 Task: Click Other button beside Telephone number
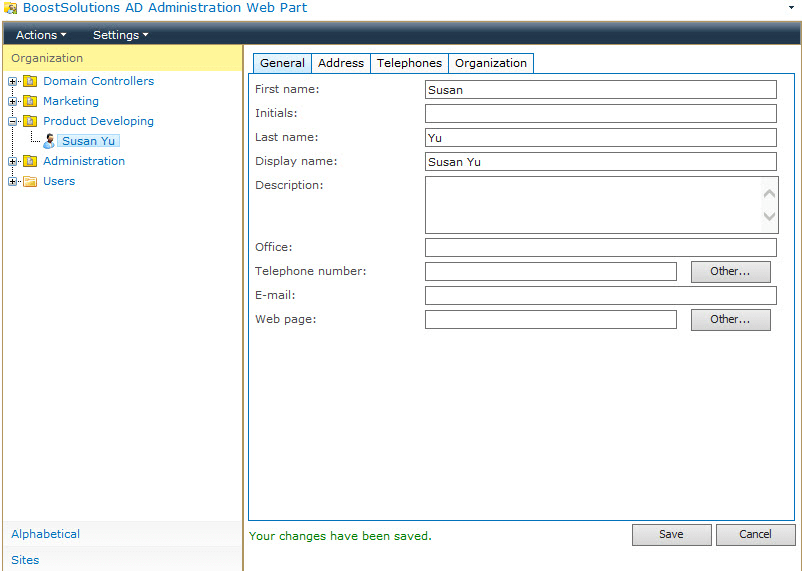(x=730, y=272)
